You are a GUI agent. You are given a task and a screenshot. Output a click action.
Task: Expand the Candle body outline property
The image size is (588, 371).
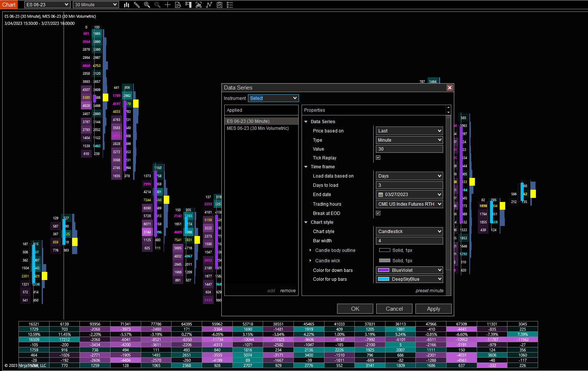(x=310, y=250)
